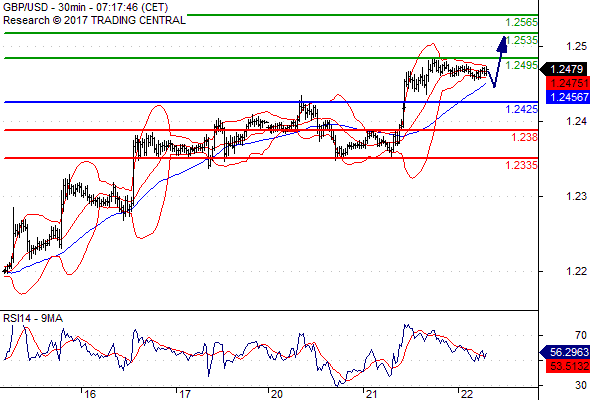Click the Research © 2017 TRADING CENTRAL text
590x400 pixels.
94,20
